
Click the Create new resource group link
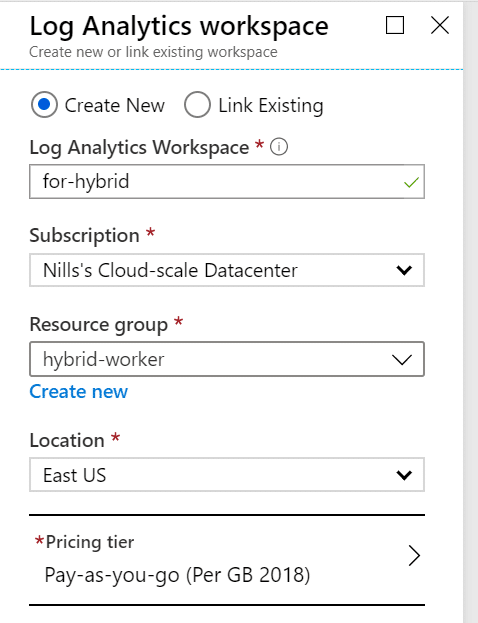click(79, 392)
